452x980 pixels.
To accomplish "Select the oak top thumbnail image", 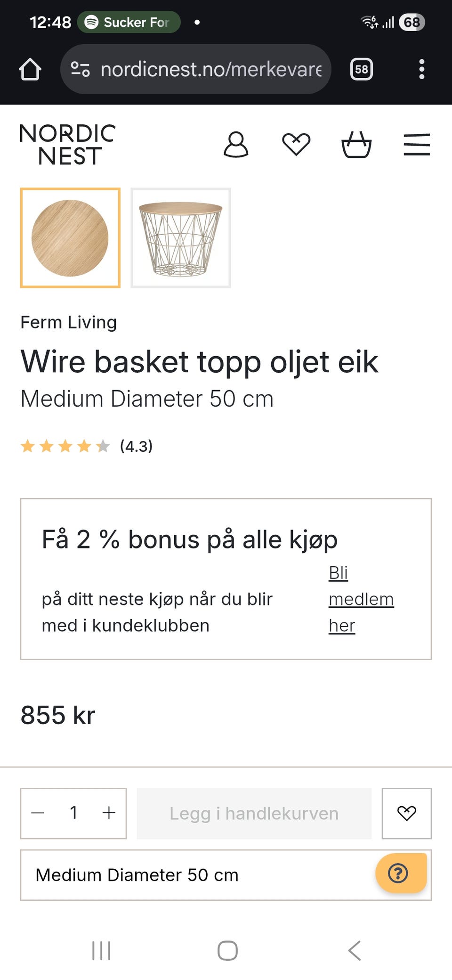I will (x=70, y=238).
